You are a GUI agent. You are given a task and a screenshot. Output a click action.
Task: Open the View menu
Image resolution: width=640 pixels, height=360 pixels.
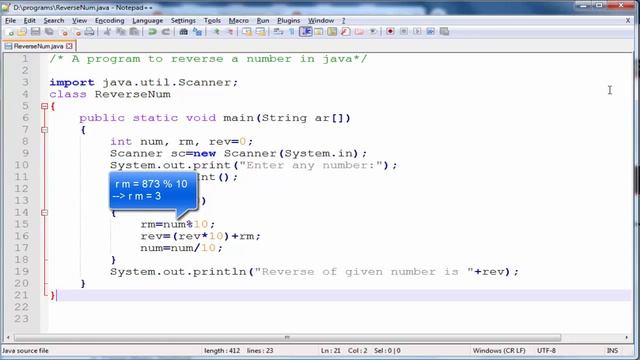79,20
